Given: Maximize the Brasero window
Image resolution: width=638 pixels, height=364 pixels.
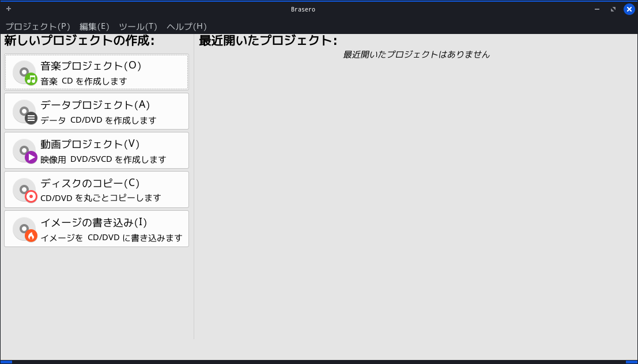Looking at the screenshot, I should click(x=613, y=9).
